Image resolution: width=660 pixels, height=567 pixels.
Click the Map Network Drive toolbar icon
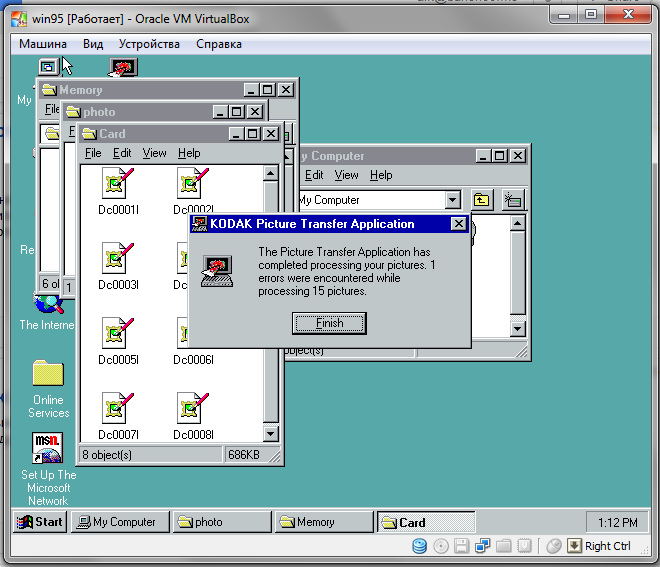tap(513, 200)
